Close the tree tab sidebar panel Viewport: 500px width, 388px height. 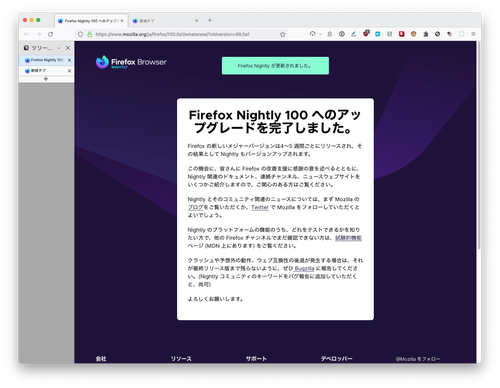point(68,48)
